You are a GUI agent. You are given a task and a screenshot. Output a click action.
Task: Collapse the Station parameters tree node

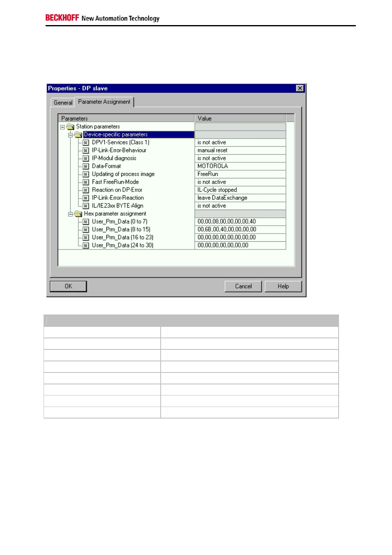pyautogui.click(x=62, y=127)
